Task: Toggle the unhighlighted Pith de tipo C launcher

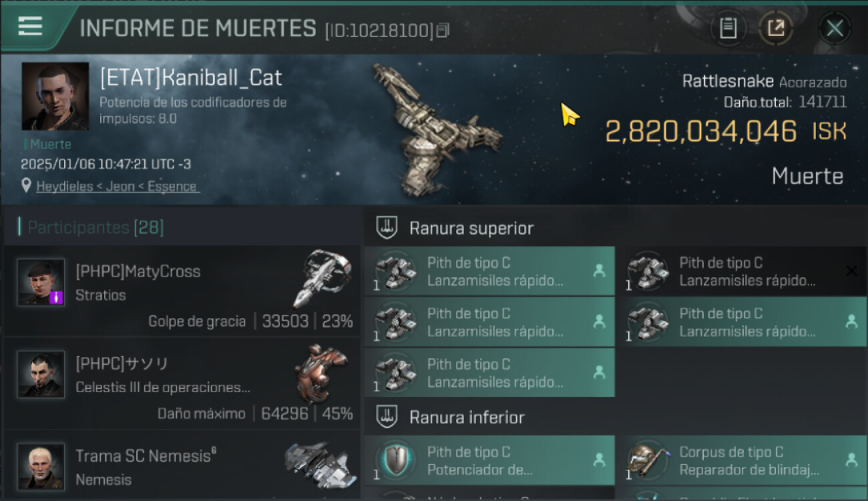Action: coord(742,271)
